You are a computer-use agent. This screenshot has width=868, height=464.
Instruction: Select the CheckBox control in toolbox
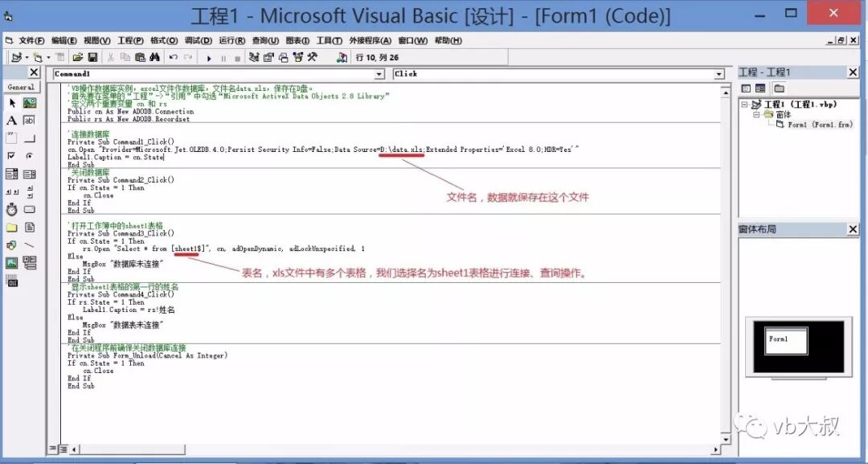click(11, 156)
